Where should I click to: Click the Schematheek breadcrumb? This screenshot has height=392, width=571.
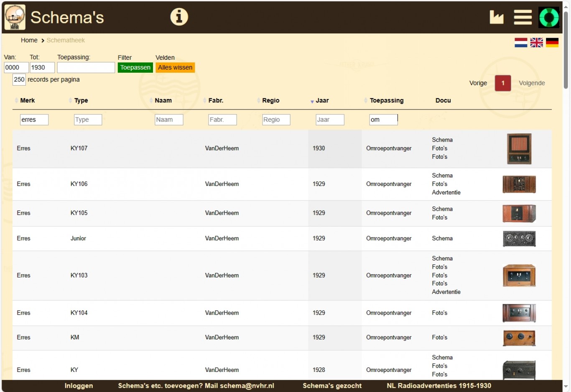(x=66, y=40)
